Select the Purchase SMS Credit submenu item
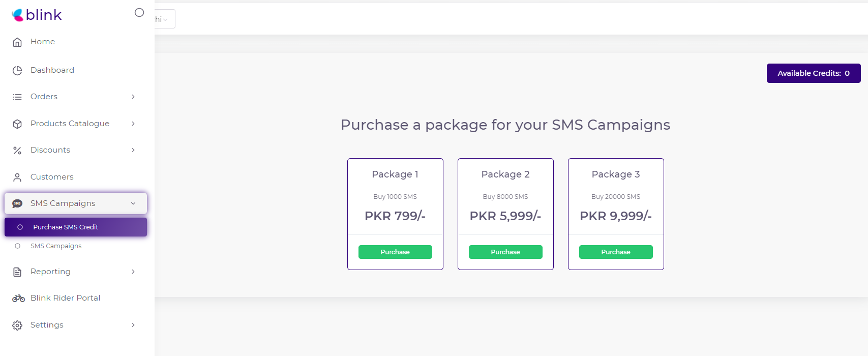The image size is (868, 356). tap(66, 227)
